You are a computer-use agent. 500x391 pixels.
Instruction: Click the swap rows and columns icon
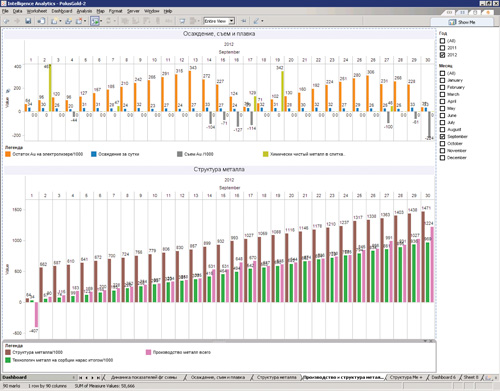point(125,21)
